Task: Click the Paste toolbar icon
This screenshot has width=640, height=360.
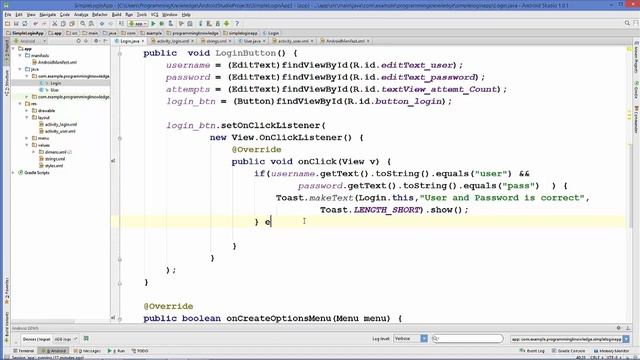Action: tap(72, 24)
